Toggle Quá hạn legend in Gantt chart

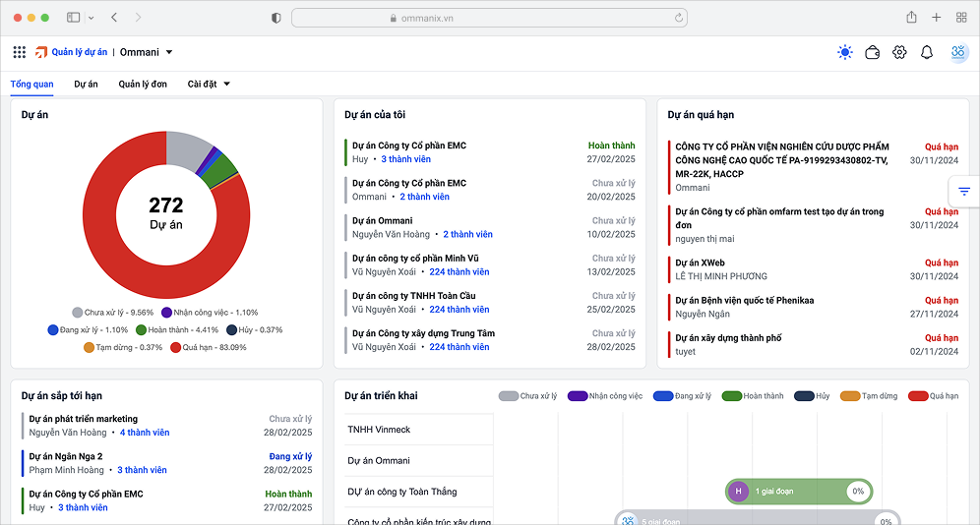tap(933, 396)
